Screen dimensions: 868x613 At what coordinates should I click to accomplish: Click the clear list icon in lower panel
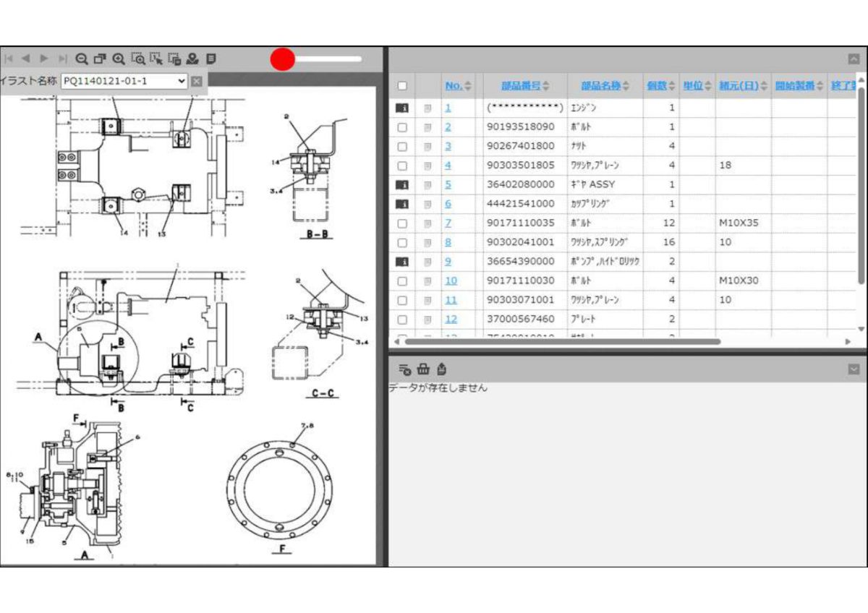(x=405, y=369)
